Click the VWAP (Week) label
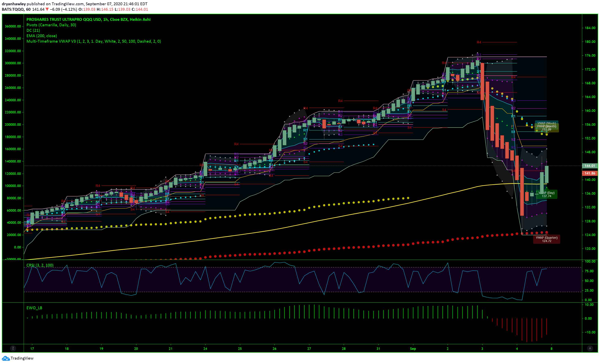The height and width of the screenshot is (364, 600). (x=546, y=123)
